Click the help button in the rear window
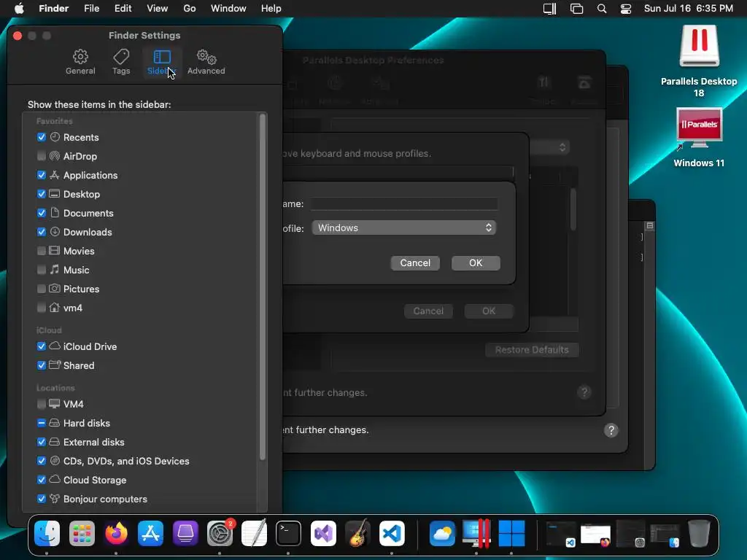Viewport: 747px width, 560px height. coord(611,430)
